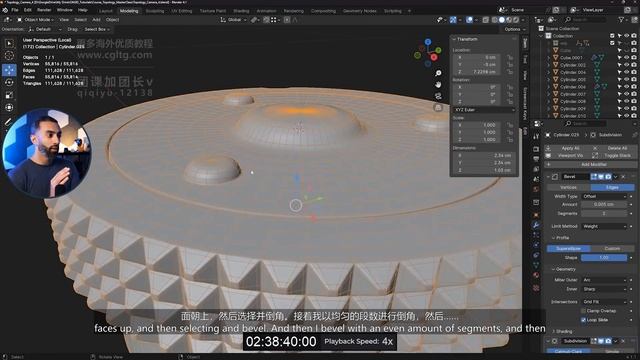640x360 pixels.
Task: Open the File menu
Action: (x=15, y=10)
